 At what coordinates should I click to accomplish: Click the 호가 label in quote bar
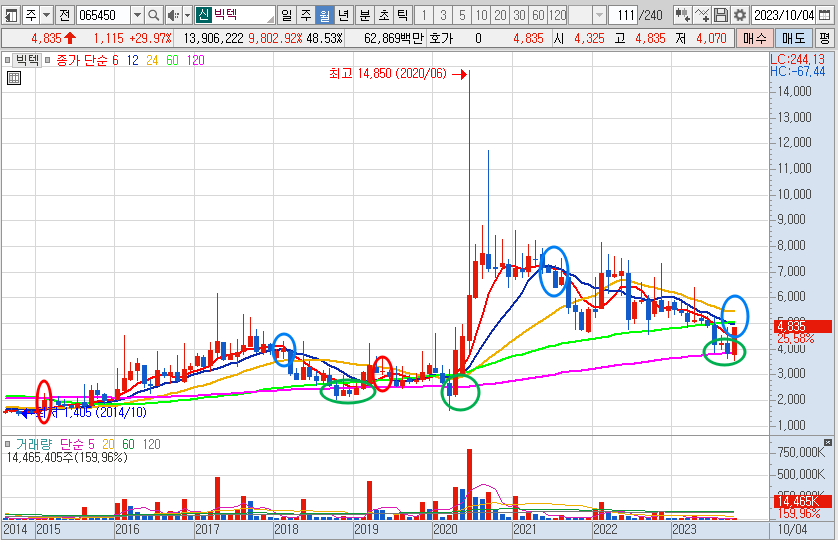(440, 38)
